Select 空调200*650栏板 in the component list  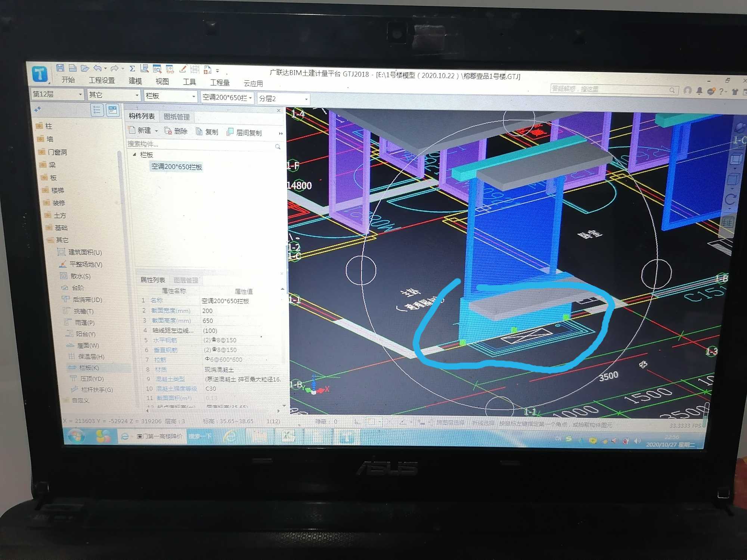point(177,167)
